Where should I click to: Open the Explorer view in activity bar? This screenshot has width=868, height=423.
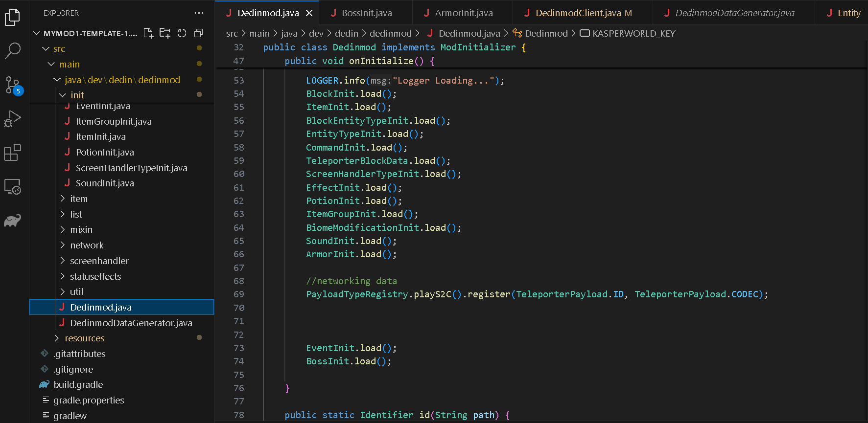pyautogui.click(x=12, y=17)
